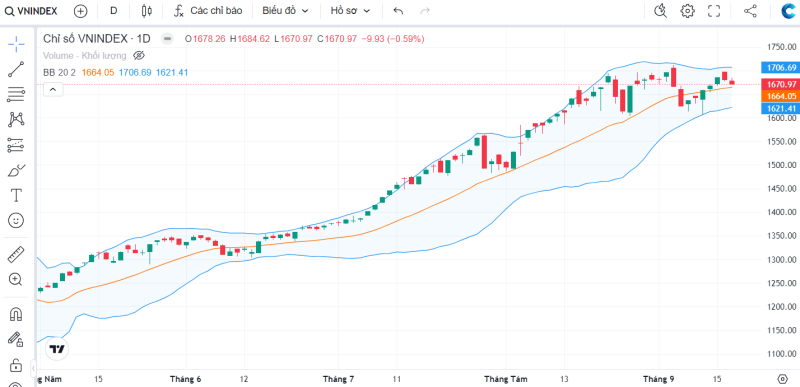800x387 pixels.
Task: Open the quick search icon
Action: point(661,11)
